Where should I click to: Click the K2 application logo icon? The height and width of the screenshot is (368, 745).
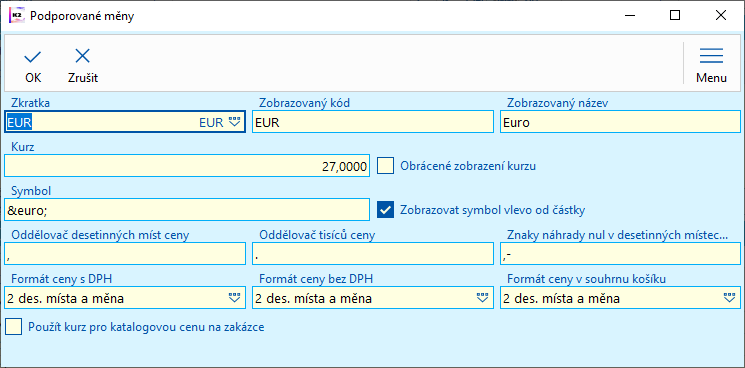point(16,16)
